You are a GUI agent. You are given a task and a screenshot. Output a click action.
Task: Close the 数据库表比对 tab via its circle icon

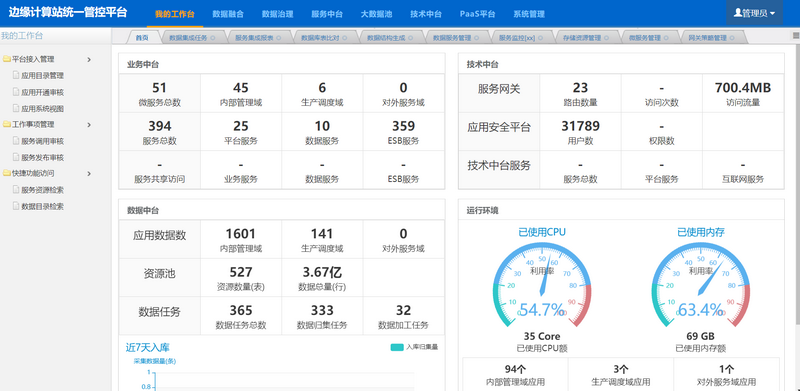click(344, 38)
